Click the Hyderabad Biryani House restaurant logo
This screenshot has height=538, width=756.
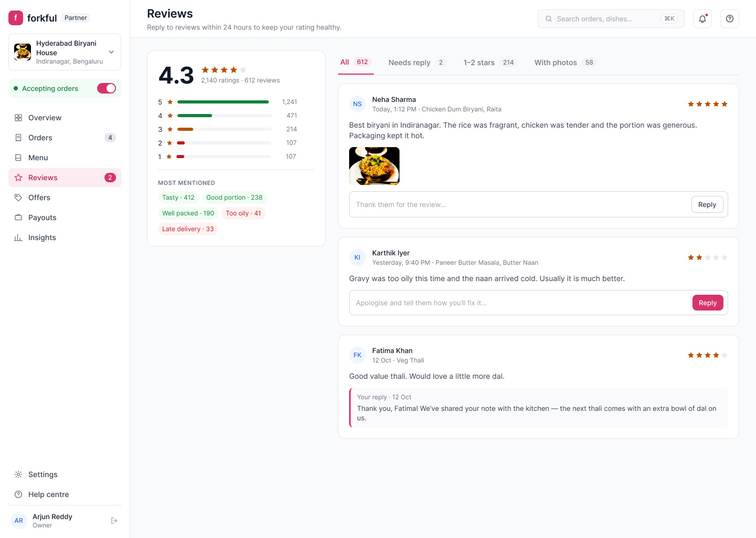23,52
